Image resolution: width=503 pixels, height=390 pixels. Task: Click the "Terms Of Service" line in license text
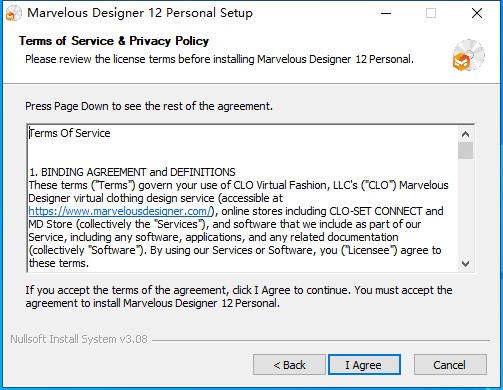[x=70, y=133]
